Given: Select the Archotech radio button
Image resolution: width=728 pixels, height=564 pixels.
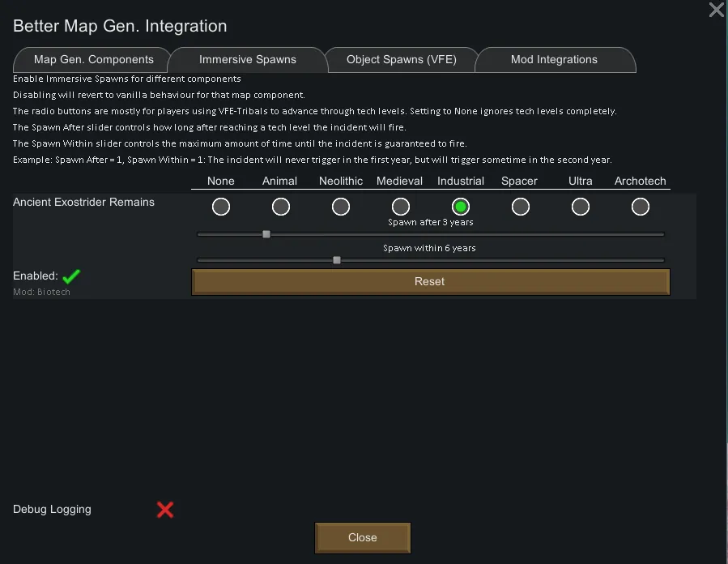Looking at the screenshot, I should point(641,207).
